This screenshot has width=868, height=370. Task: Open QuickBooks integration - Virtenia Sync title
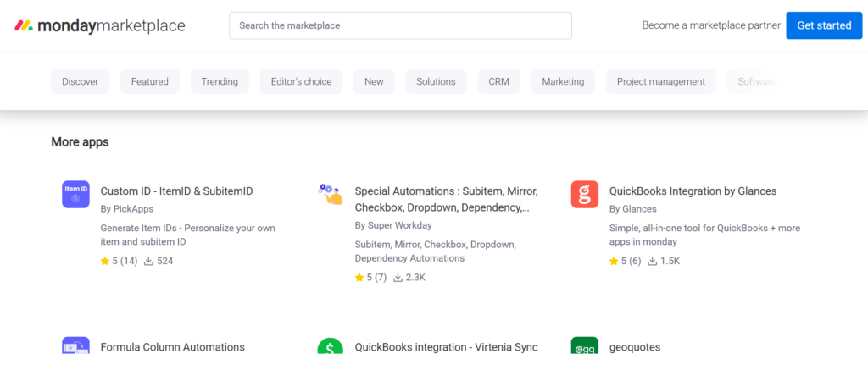click(x=446, y=347)
